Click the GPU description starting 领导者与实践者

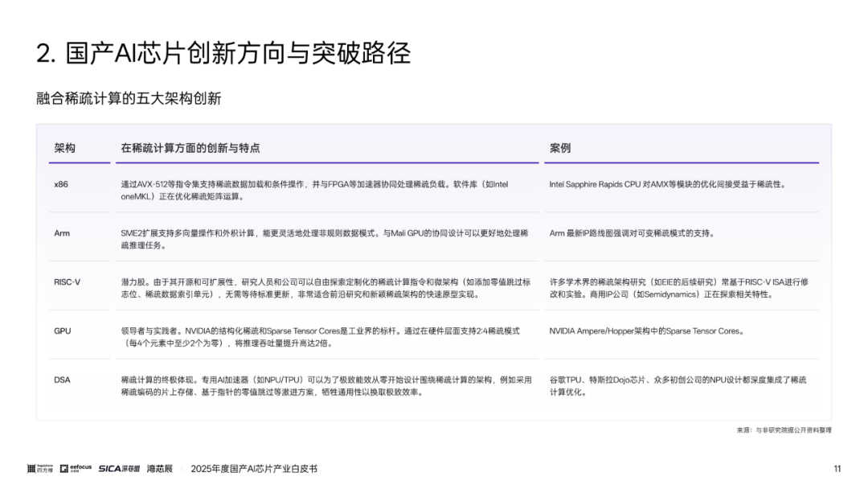tap(320, 337)
